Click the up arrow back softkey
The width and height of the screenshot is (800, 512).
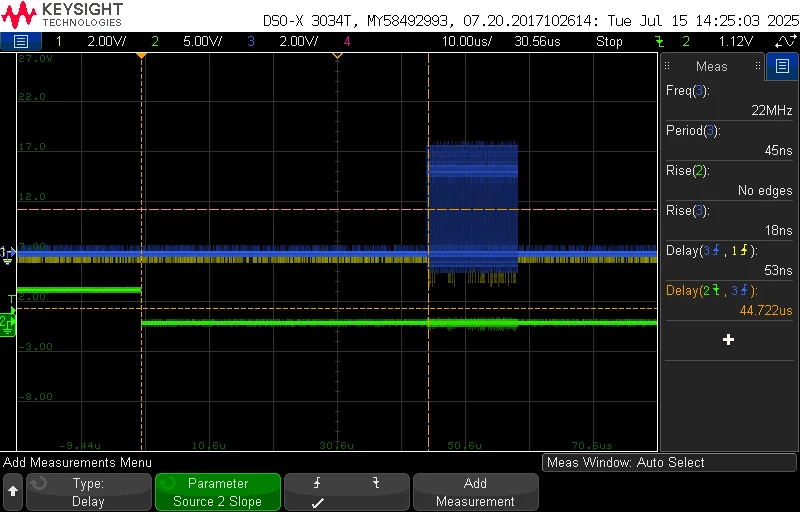(13, 492)
